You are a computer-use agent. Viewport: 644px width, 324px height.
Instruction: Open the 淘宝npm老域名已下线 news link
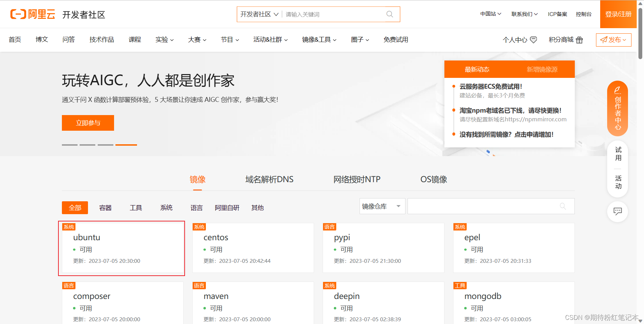tap(510, 111)
